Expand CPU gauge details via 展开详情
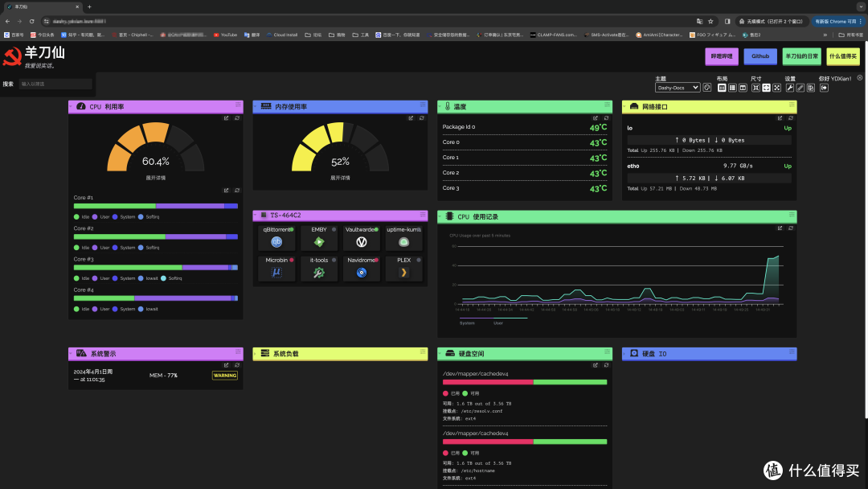The height and width of the screenshot is (489, 868). pos(156,178)
